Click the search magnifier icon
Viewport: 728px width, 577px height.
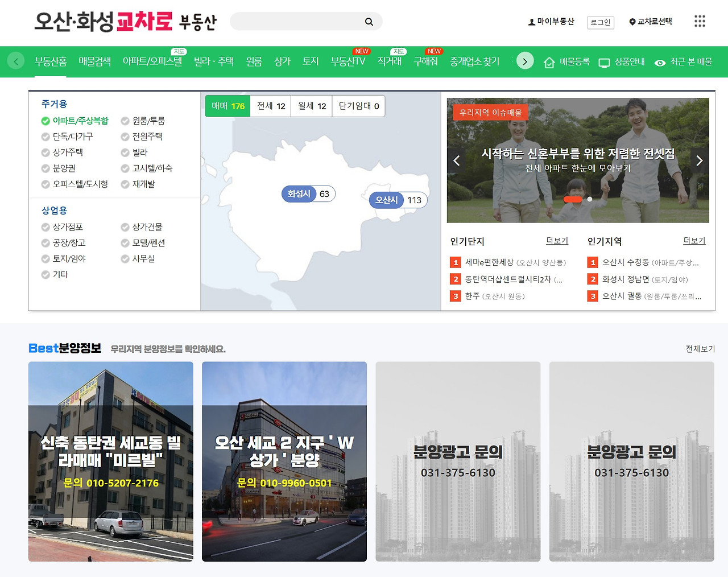pyautogui.click(x=369, y=22)
